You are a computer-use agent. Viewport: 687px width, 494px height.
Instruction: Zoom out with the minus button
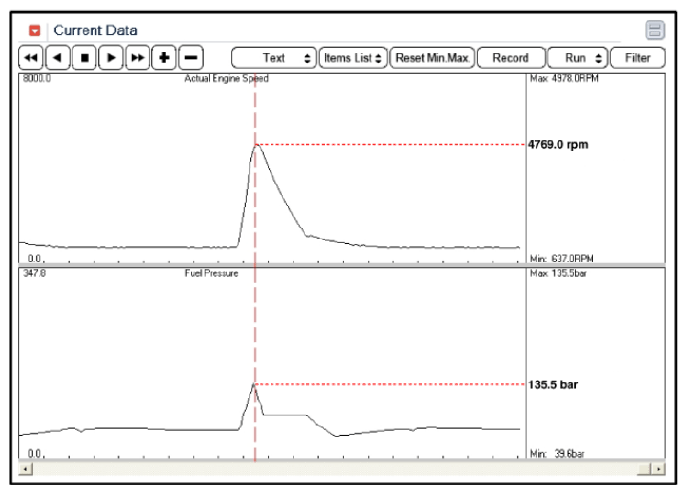[x=191, y=58]
